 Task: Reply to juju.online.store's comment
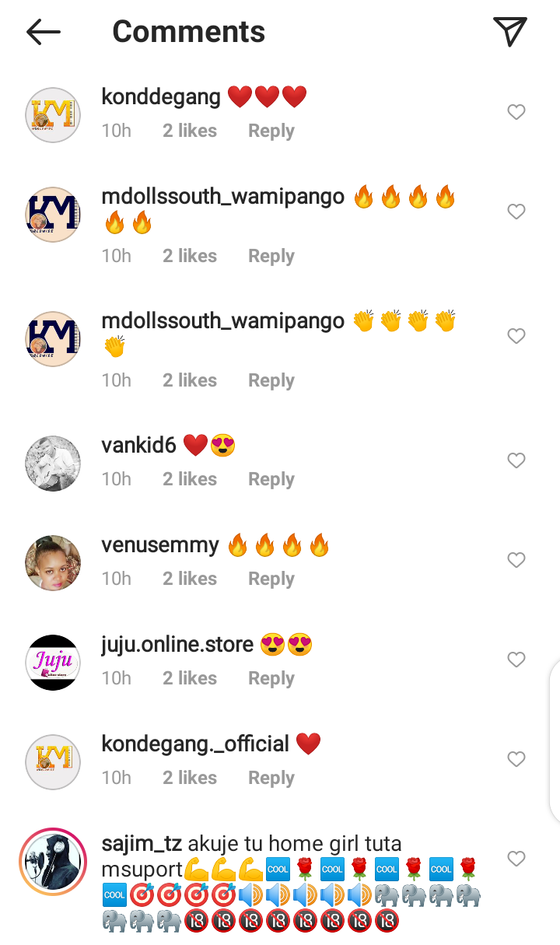(271, 678)
